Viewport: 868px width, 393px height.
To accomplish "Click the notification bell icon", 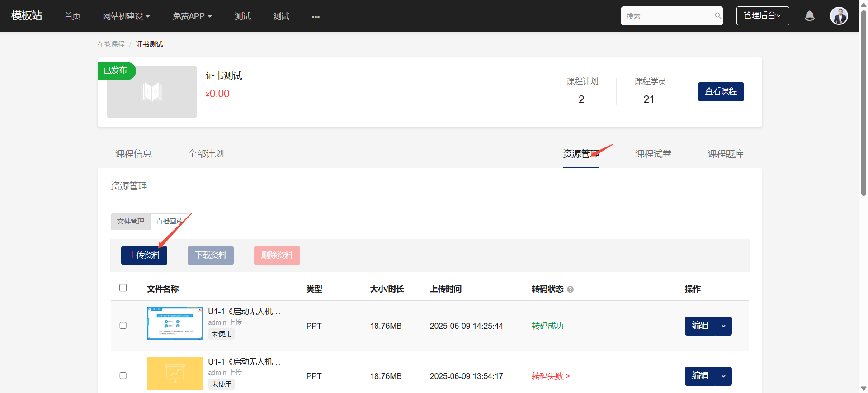I will pyautogui.click(x=809, y=16).
